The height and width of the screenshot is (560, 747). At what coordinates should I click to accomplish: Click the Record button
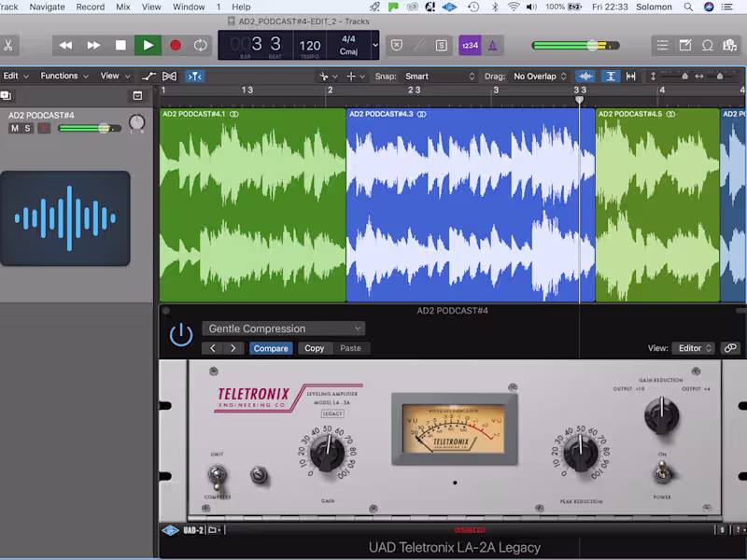(175, 45)
